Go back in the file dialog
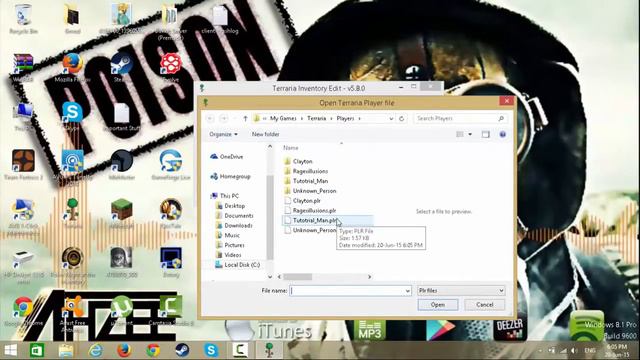The image size is (640, 360). (x=211, y=118)
